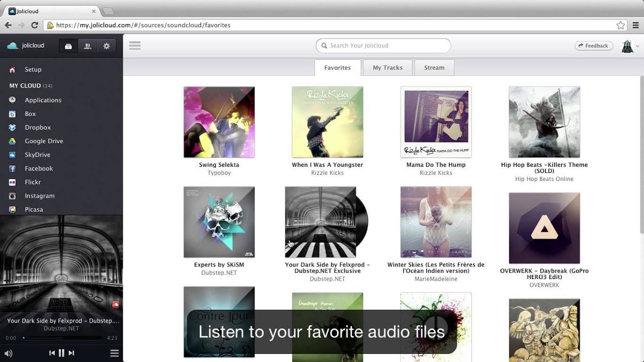This screenshot has height=362, width=644.
Task: Open the Chrome wrench menu
Action: click(x=635, y=25)
